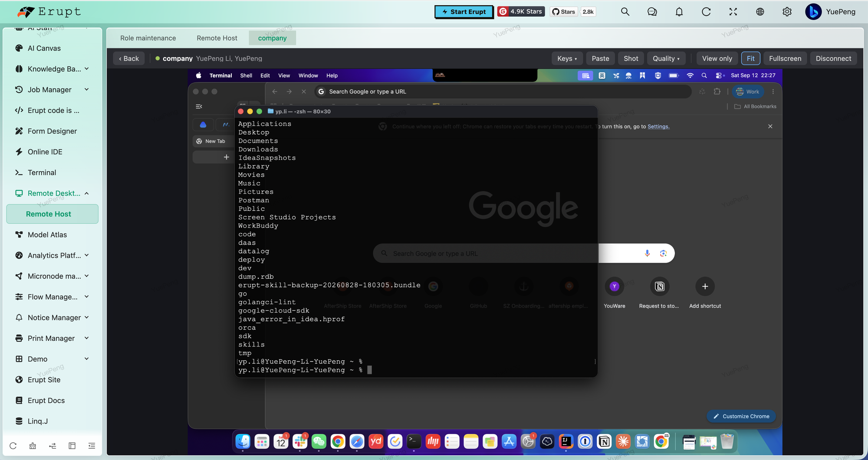Expand the Job Manager menu
This screenshot has height=460, width=868.
click(52, 90)
